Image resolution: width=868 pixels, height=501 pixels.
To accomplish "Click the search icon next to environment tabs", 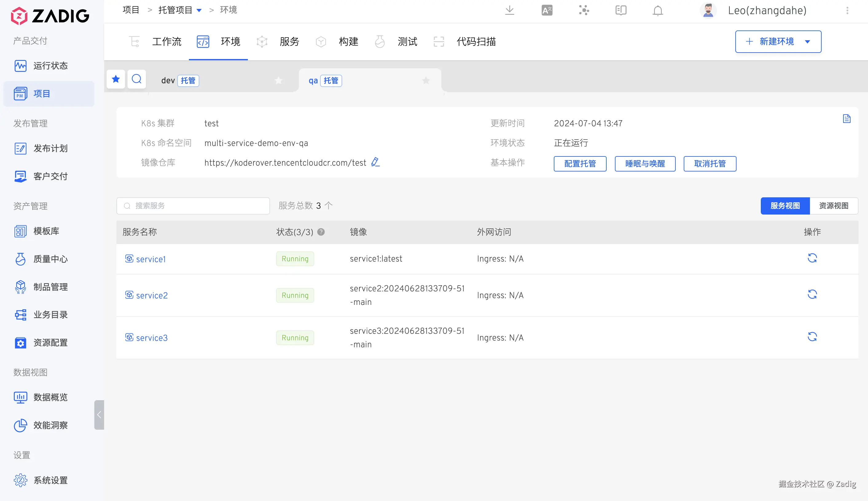I will tap(136, 80).
